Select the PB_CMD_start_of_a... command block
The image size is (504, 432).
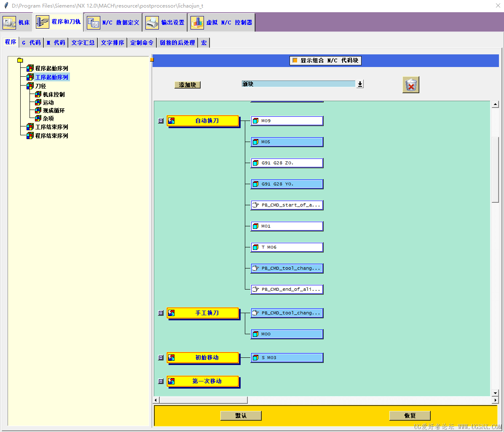click(x=287, y=205)
